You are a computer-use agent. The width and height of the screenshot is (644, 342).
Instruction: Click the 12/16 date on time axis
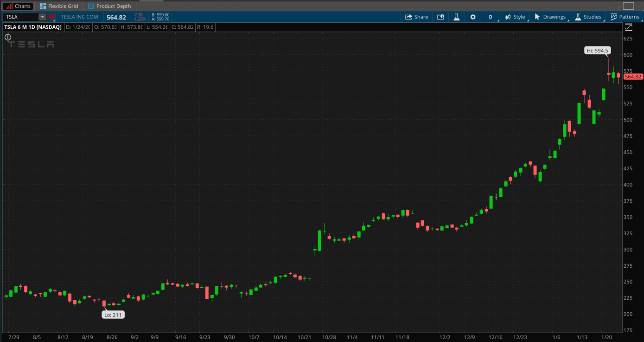(x=495, y=337)
